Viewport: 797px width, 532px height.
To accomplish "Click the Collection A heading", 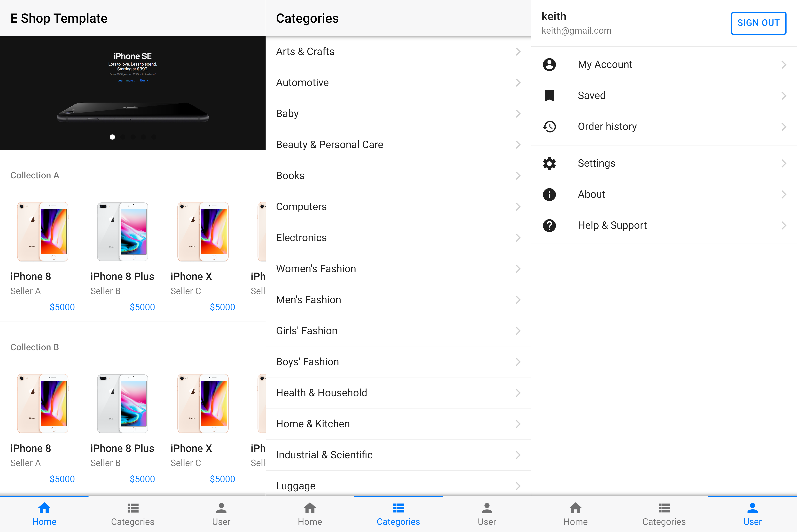I will (35, 175).
